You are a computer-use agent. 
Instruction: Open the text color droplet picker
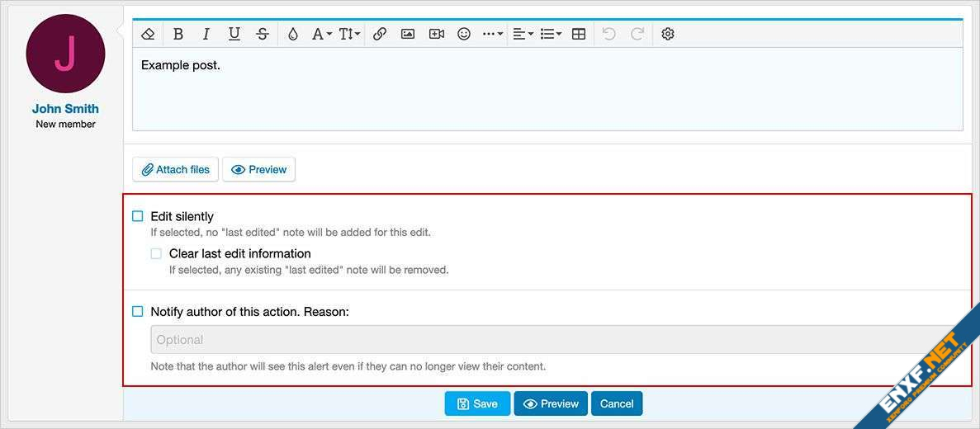pos(292,34)
